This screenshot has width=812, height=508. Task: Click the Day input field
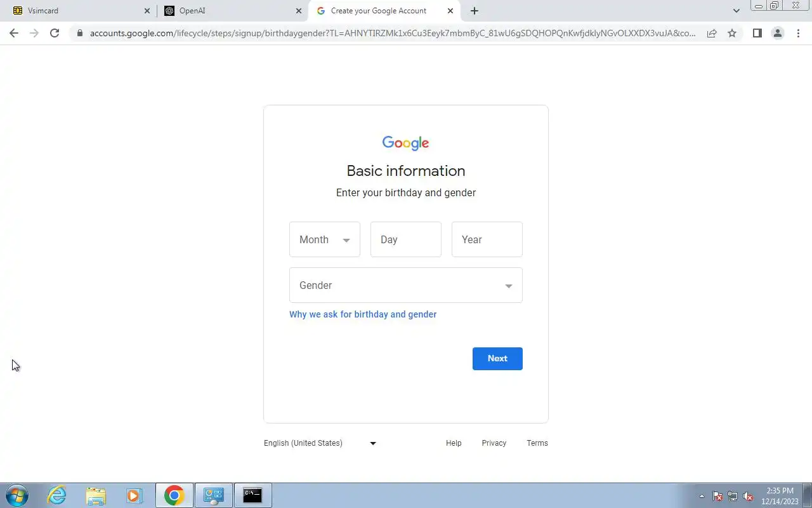[406, 239]
